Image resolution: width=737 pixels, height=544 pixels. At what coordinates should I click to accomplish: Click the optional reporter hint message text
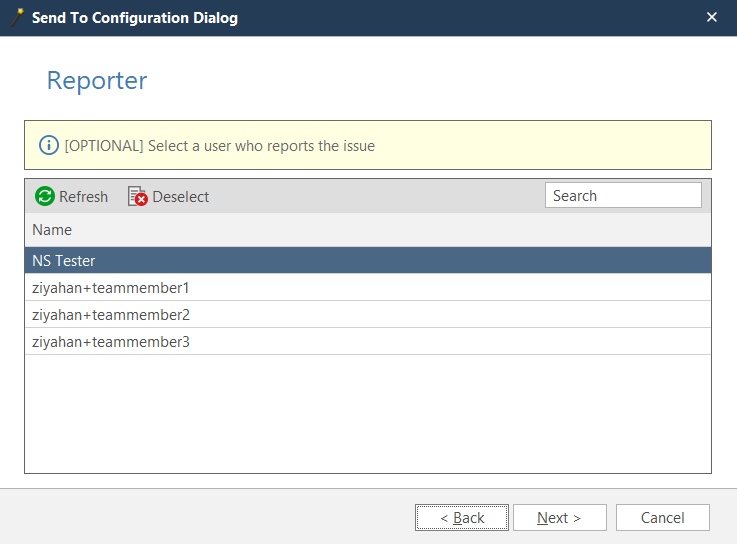[x=220, y=146]
